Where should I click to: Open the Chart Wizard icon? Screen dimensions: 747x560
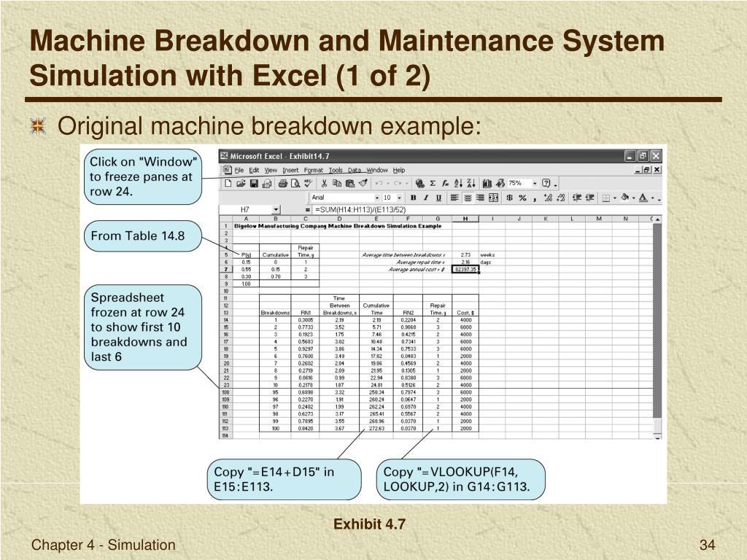pos(487,183)
